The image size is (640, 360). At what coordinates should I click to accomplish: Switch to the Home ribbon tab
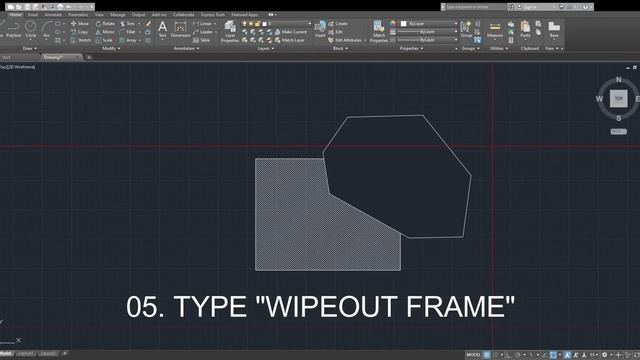pyautogui.click(x=16, y=14)
